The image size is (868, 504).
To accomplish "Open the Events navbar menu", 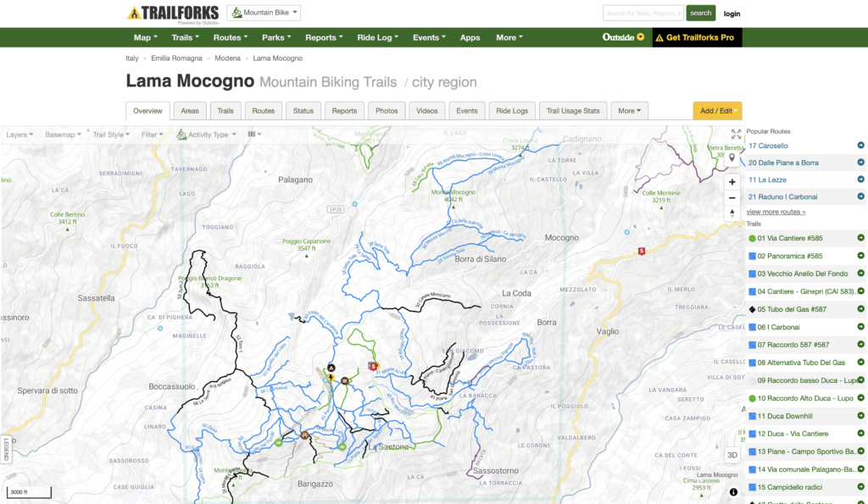I will (x=429, y=37).
